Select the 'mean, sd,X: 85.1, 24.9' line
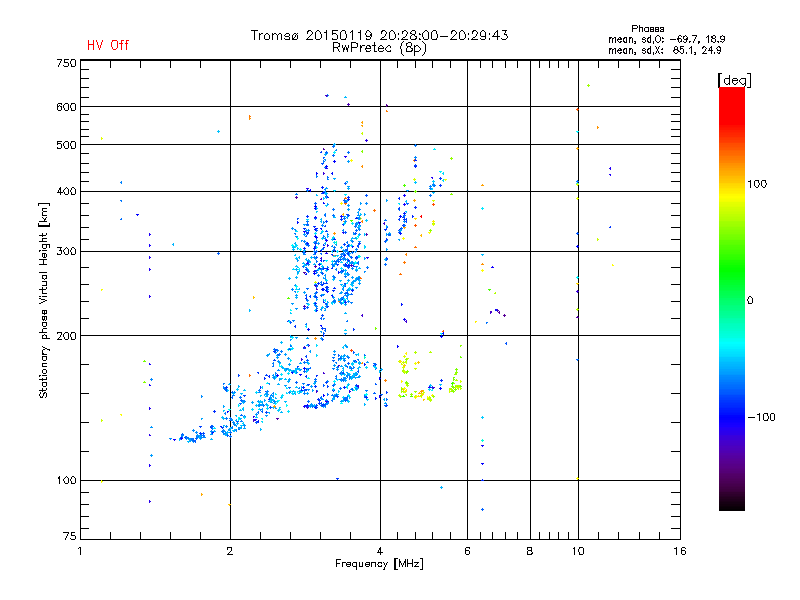The width and height of the screenshot is (800, 600). [664, 50]
